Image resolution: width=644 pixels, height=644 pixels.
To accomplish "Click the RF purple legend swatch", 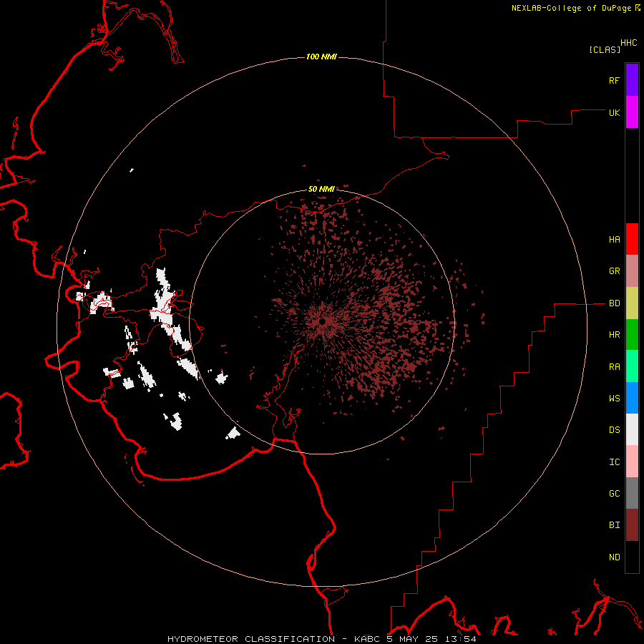I will tap(632, 80).
